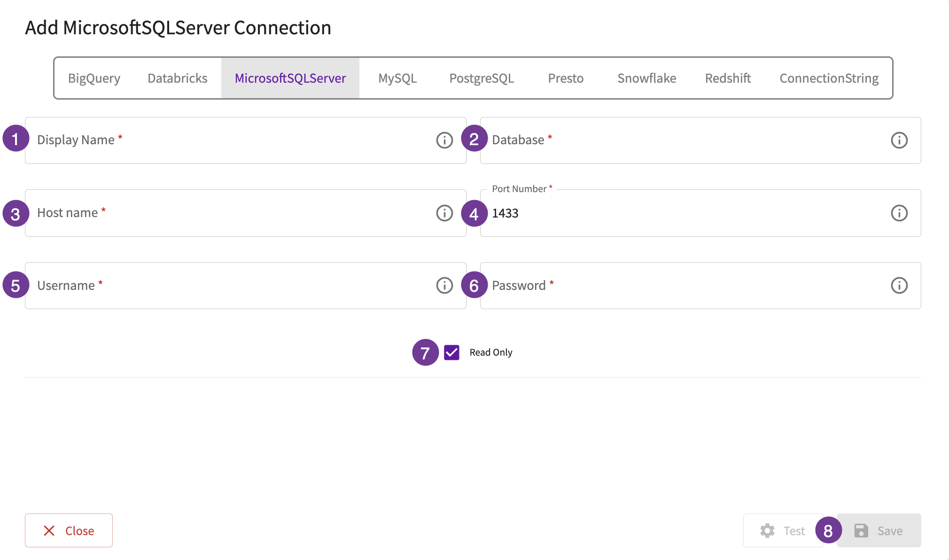
Task: Switch to the Snowflake tab
Action: (x=646, y=78)
